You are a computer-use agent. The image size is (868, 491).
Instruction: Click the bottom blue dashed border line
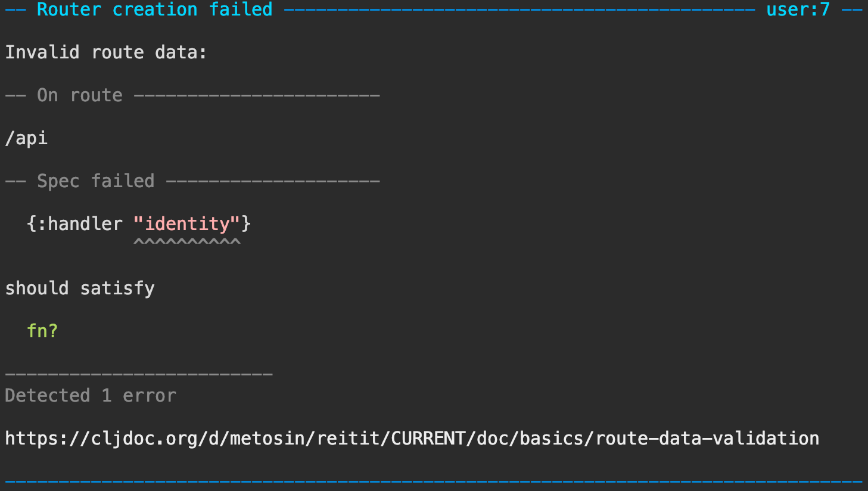pyautogui.click(x=434, y=480)
